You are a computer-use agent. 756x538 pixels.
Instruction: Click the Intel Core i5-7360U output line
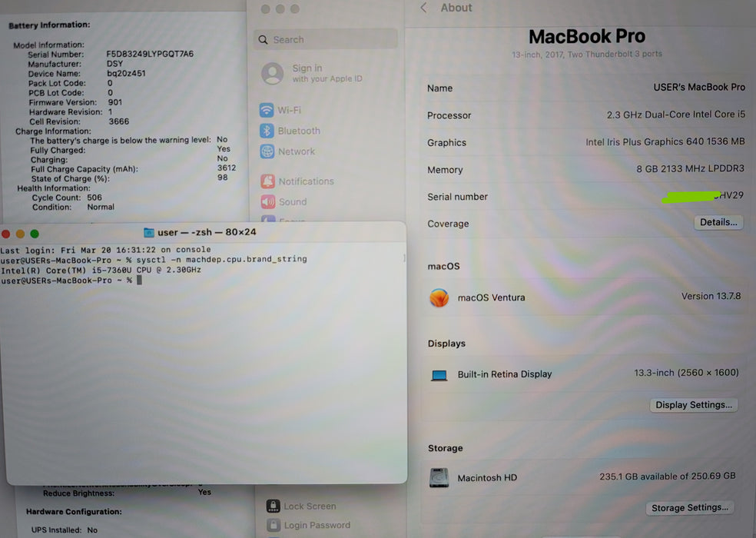pos(101,271)
